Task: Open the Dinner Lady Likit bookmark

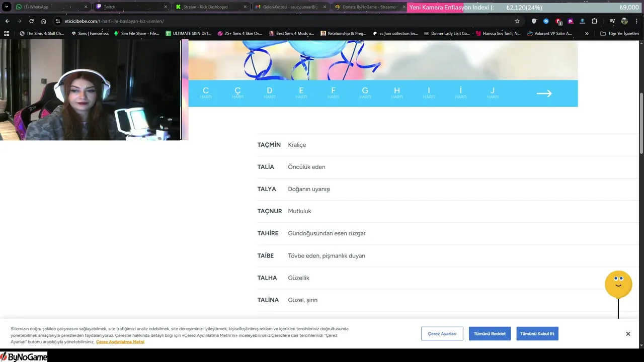Action: pos(447,34)
